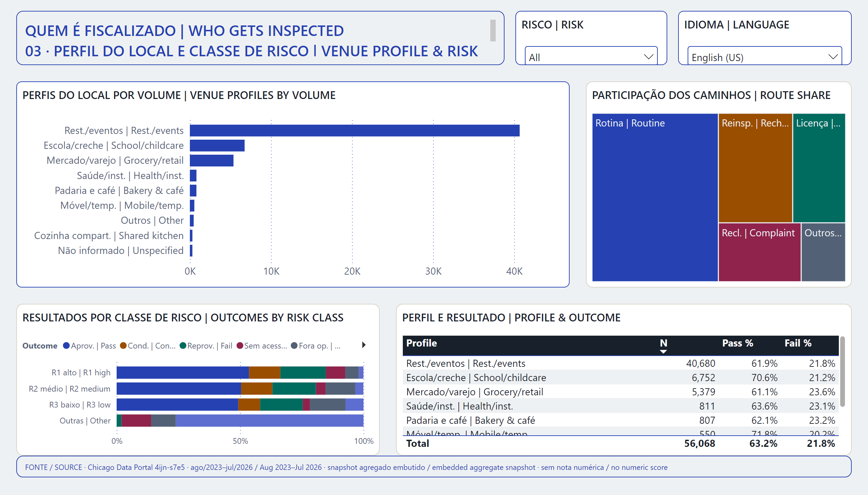Click the 70.6% pass value
The width and height of the screenshot is (868, 495).
click(764, 378)
